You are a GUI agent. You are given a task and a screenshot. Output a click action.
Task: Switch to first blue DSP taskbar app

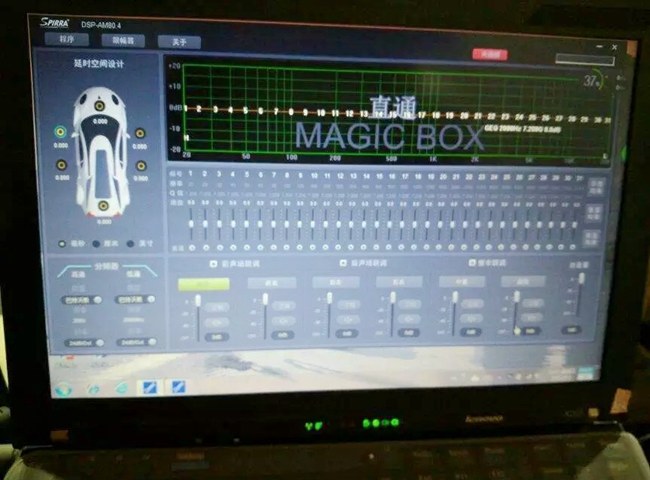pos(149,388)
